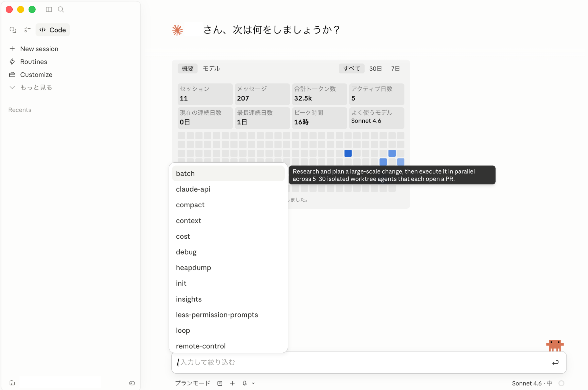Select the task checklist icon next to Code
The height and width of the screenshot is (390, 588).
28,30
